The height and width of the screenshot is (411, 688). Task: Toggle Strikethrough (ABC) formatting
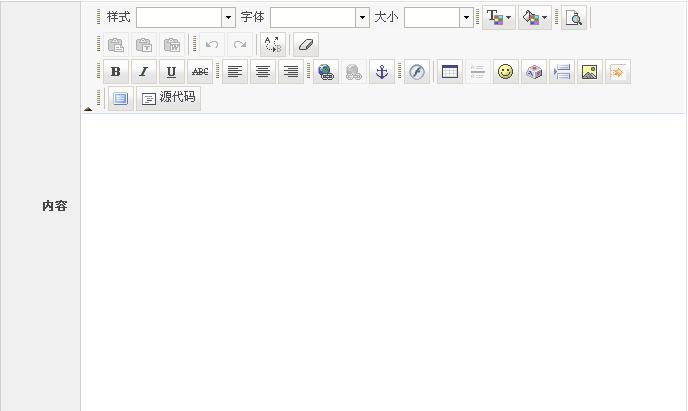(200, 71)
